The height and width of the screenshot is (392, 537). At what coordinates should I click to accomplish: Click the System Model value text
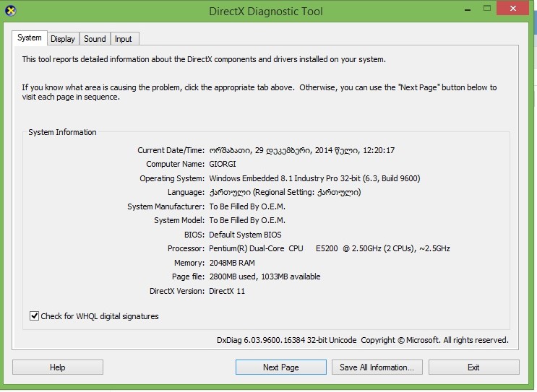pos(247,221)
